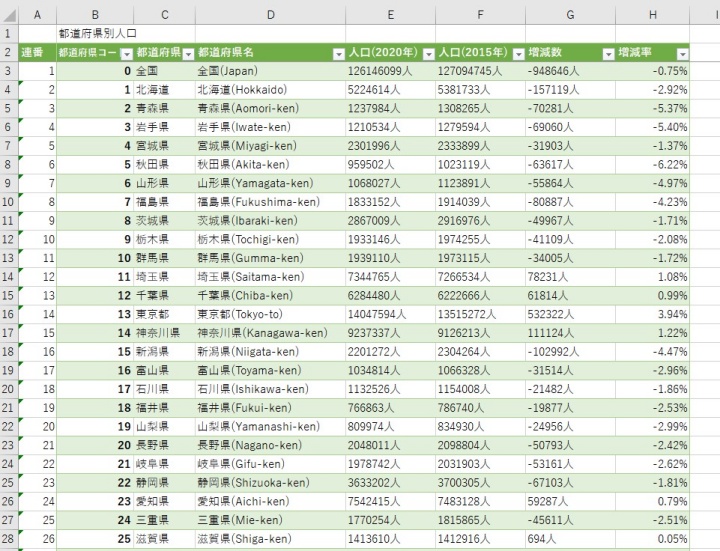
Task: Select cell 全国(Japan)
Action: point(270,71)
